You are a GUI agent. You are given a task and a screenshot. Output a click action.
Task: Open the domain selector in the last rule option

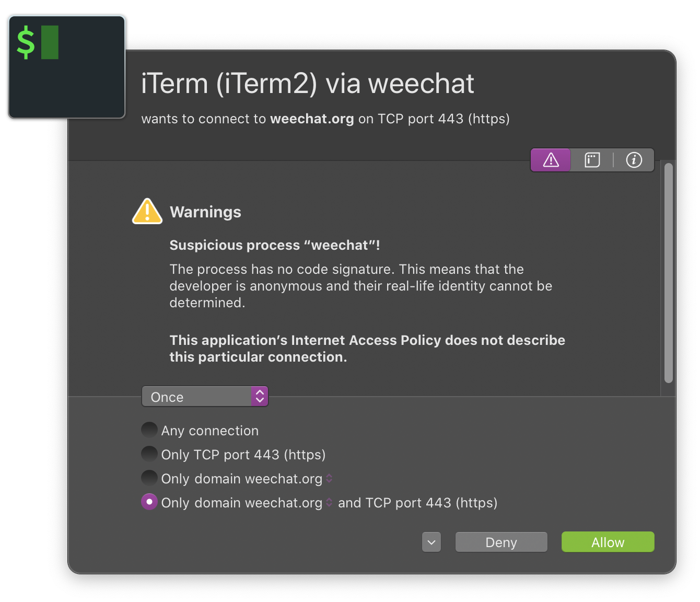[x=329, y=502]
